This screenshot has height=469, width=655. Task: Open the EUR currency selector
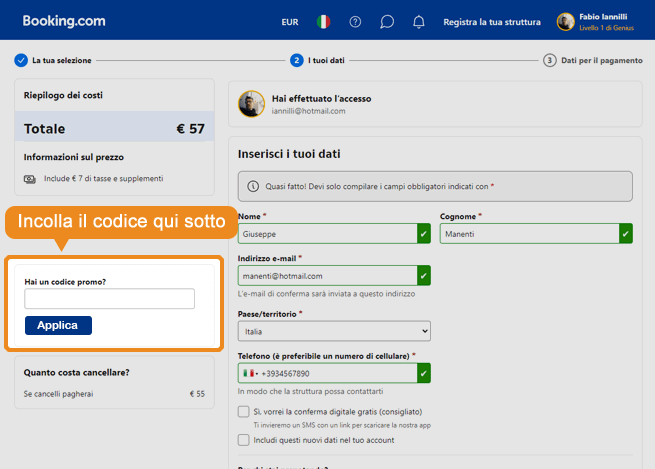point(290,21)
